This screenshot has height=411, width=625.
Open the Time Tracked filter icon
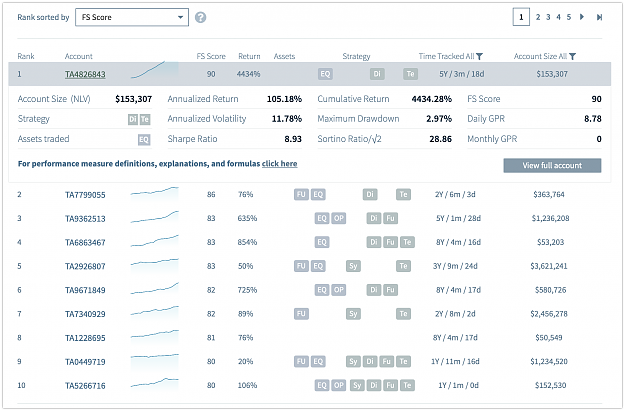pos(480,56)
